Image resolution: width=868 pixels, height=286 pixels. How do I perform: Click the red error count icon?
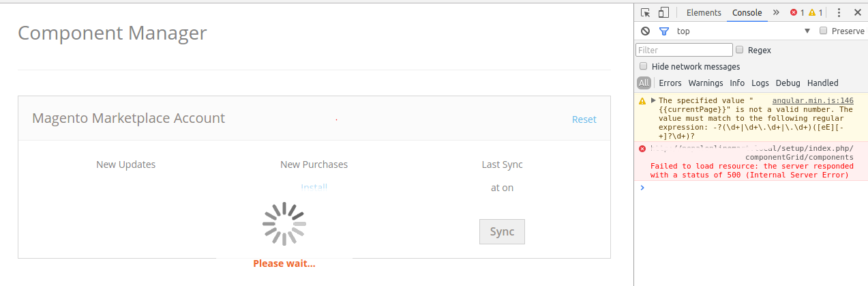[794, 12]
